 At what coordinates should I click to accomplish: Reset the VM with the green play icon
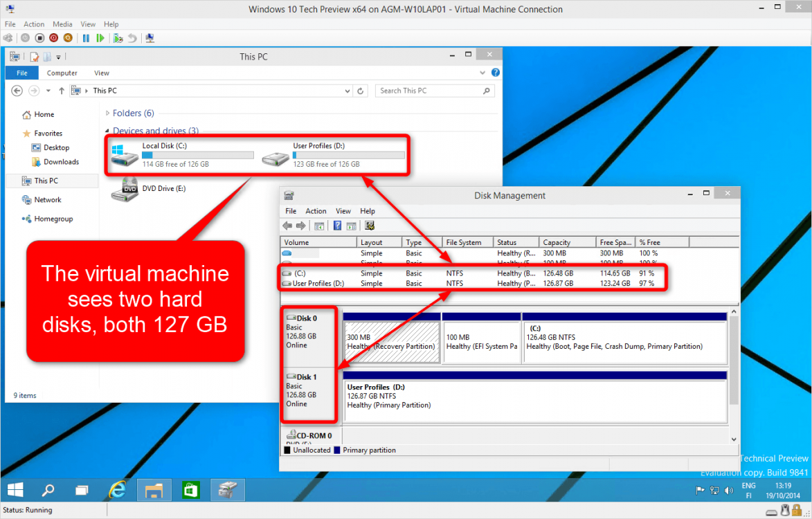click(x=100, y=38)
